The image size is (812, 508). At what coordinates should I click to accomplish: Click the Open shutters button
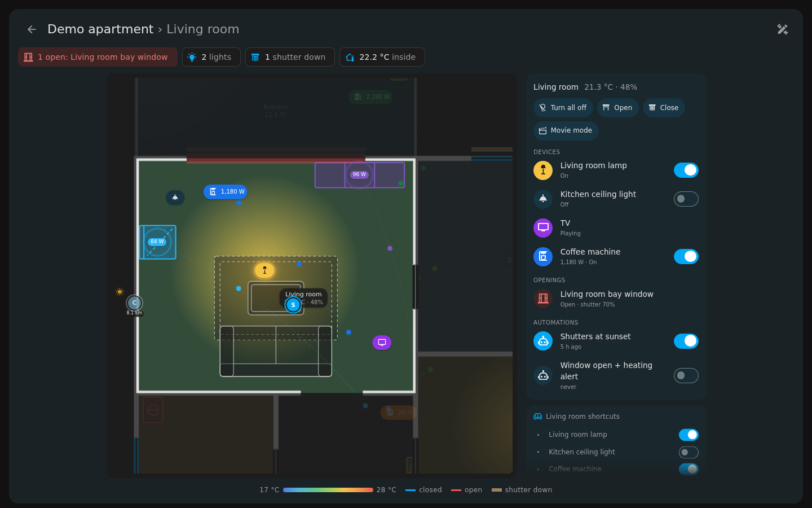(x=617, y=108)
